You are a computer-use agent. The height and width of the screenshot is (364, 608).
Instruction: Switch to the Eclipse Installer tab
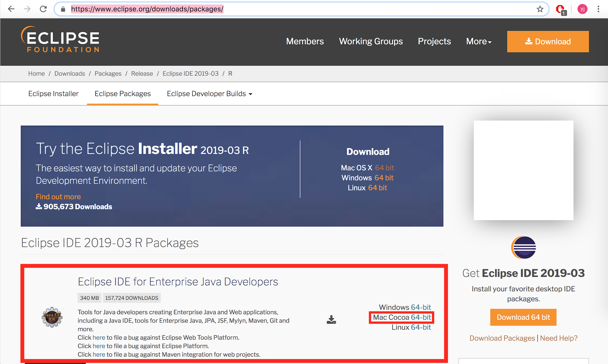point(53,94)
